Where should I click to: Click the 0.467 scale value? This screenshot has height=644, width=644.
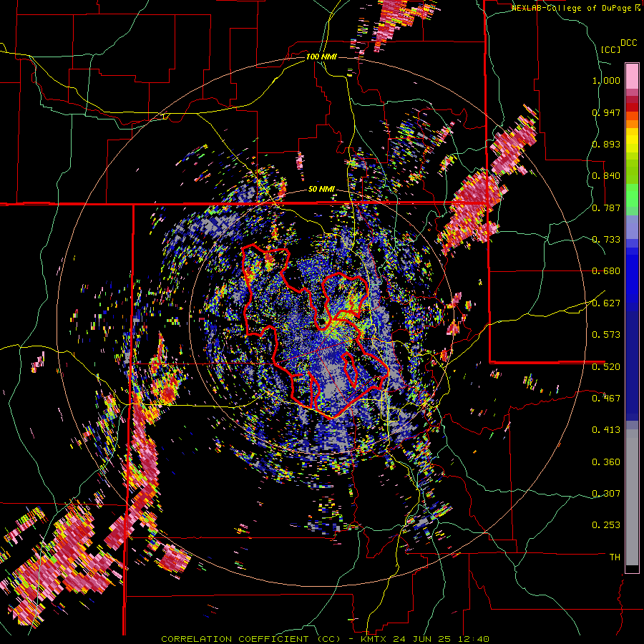(606, 399)
